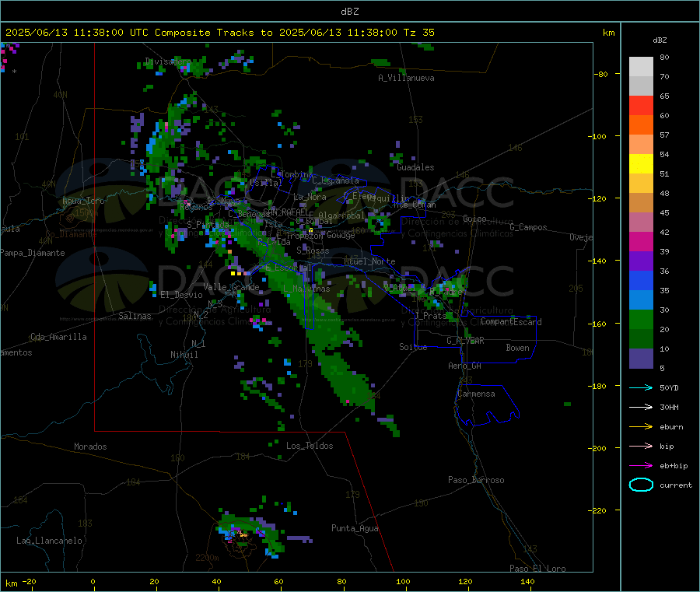Click the 'Soitue' place label
This screenshot has height=592, width=700.
coord(413,347)
